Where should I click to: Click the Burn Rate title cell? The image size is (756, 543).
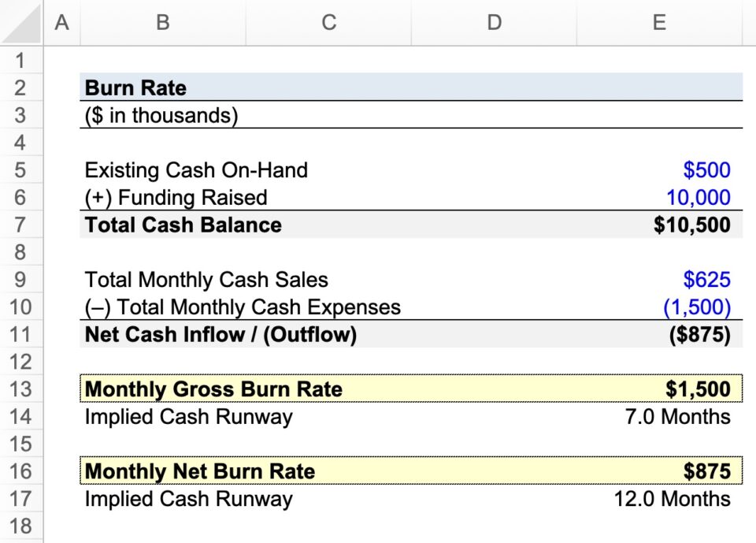click(162, 87)
